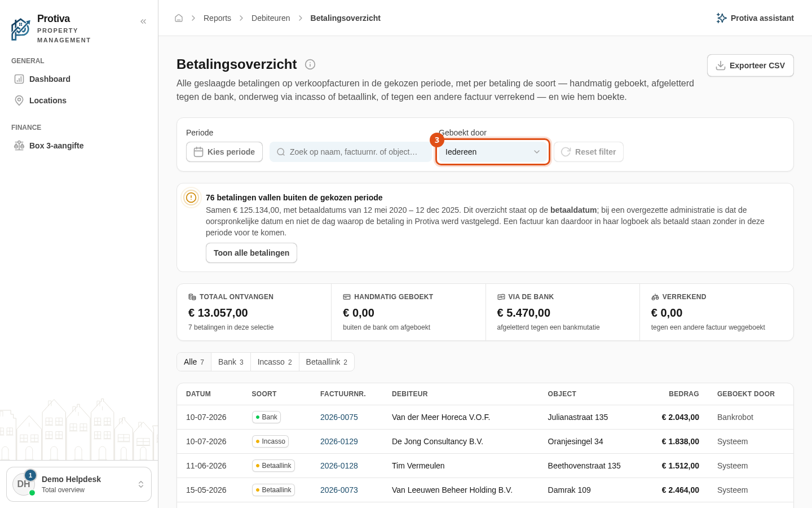Click the Exporteer CSV button
This screenshot has height=508, width=812.
pyautogui.click(x=751, y=65)
